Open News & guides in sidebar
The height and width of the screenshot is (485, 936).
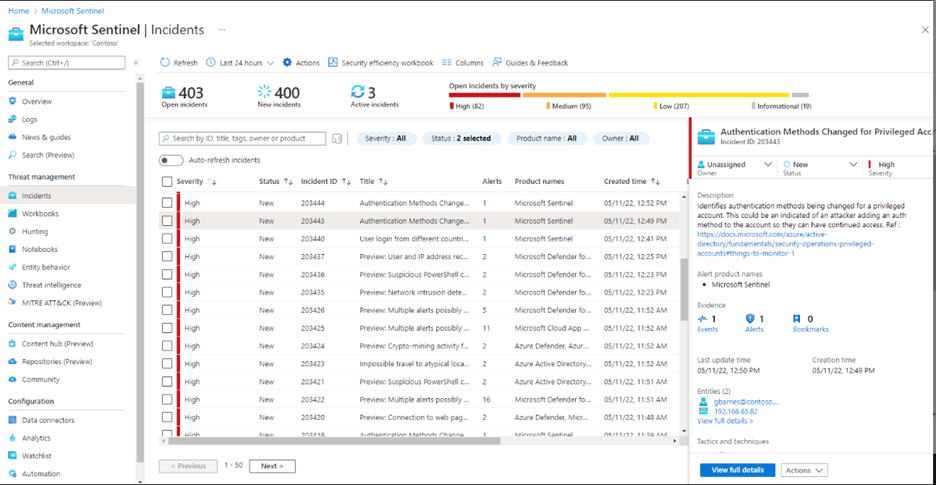tap(46, 137)
